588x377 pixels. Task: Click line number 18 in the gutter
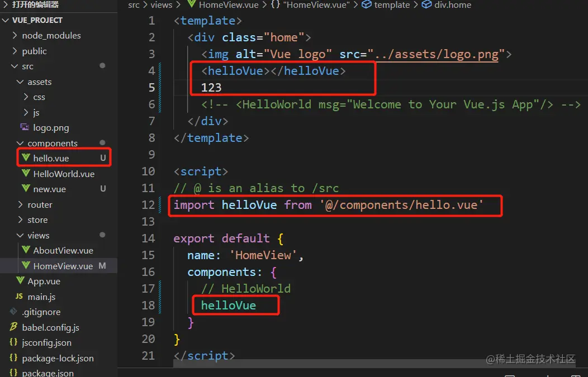pyautogui.click(x=148, y=306)
